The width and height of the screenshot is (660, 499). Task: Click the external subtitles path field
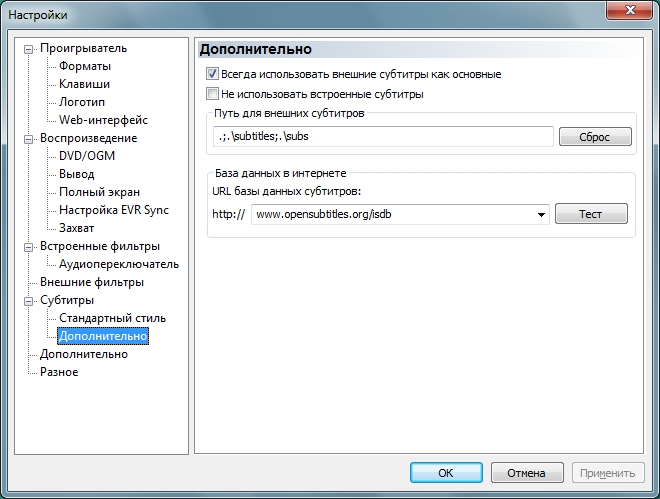382,137
